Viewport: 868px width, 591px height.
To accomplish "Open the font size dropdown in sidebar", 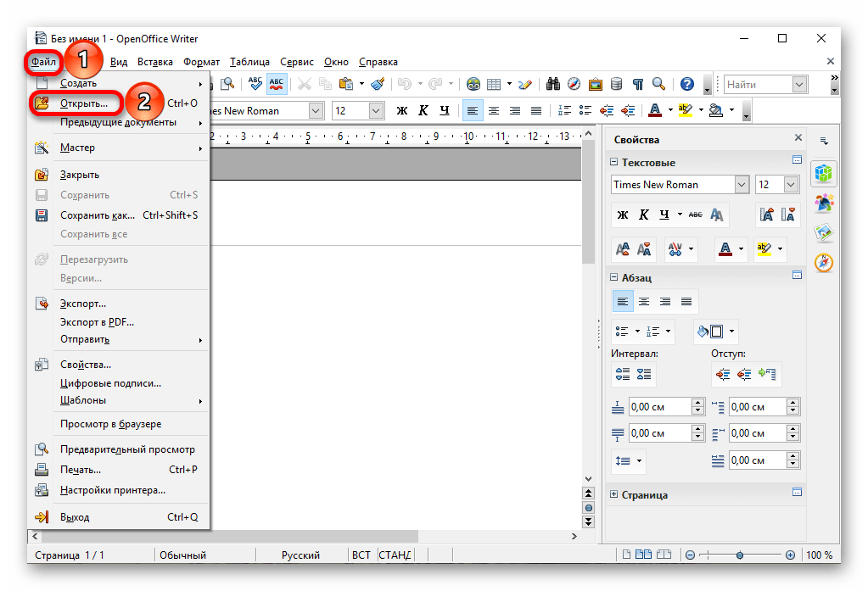I will pyautogui.click(x=791, y=185).
